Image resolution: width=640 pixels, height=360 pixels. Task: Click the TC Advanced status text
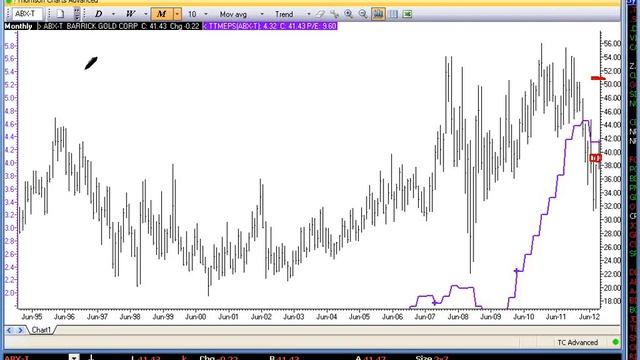click(x=578, y=342)
